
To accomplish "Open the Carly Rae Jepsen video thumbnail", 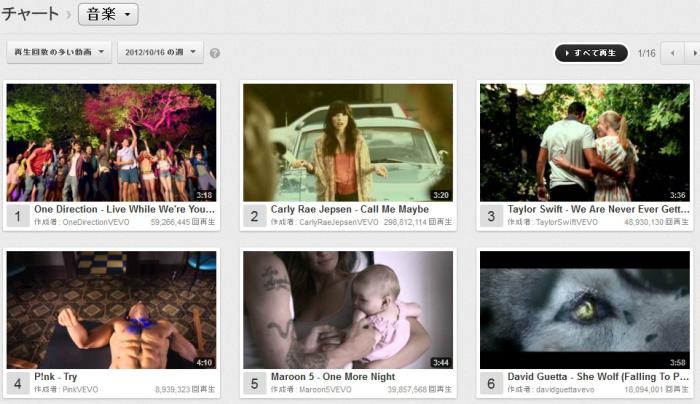I will pos(348,142).
